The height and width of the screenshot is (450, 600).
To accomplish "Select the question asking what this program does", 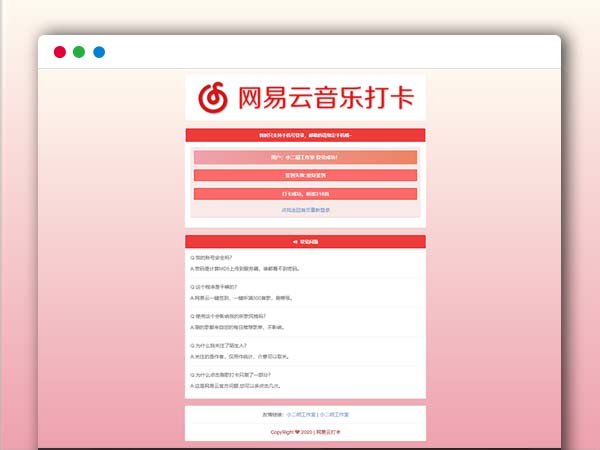I will 214,287.
